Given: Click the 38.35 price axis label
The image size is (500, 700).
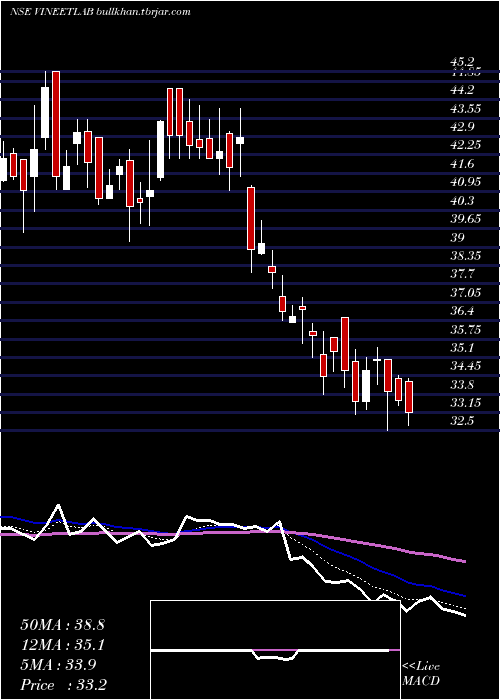Looking at the screenshot, I should click(465, 256).
